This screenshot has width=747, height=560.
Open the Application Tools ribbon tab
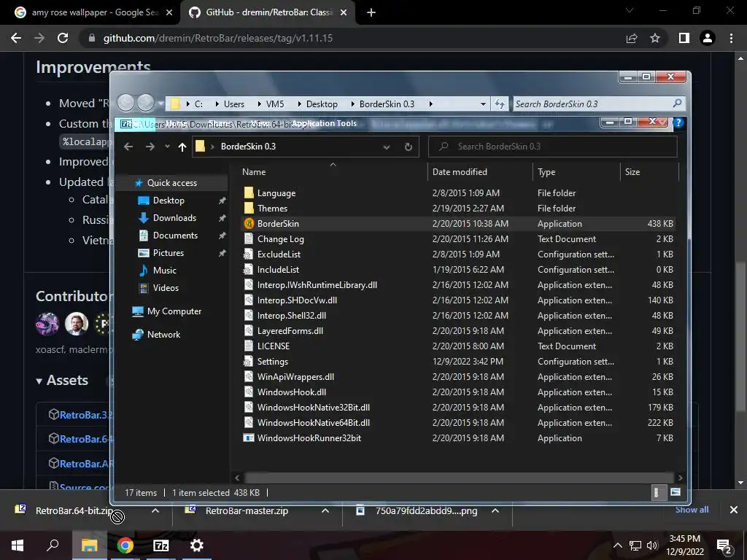[x=325, y=123]
